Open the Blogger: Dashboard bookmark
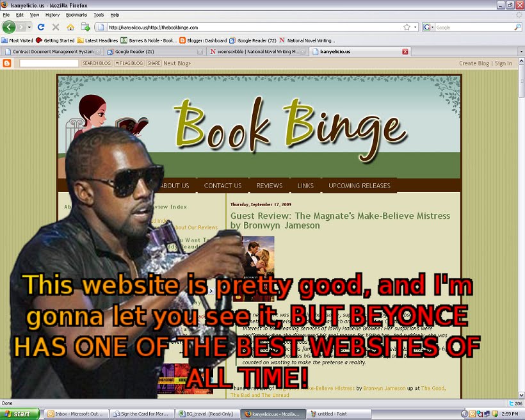The height and width of the screenshot is (420, 525). click(203, 40)
